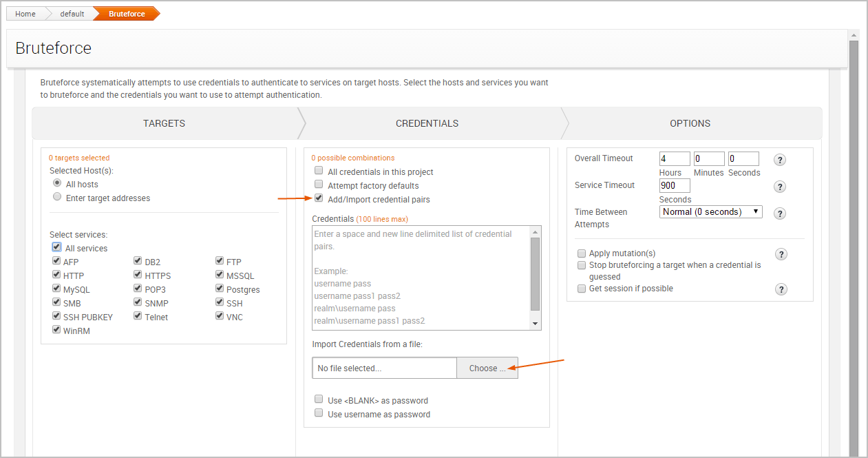The height and width of the screenshot is (458, 868).
Task: Click help icon beside Service Timeout
Action: coord(780,187)
